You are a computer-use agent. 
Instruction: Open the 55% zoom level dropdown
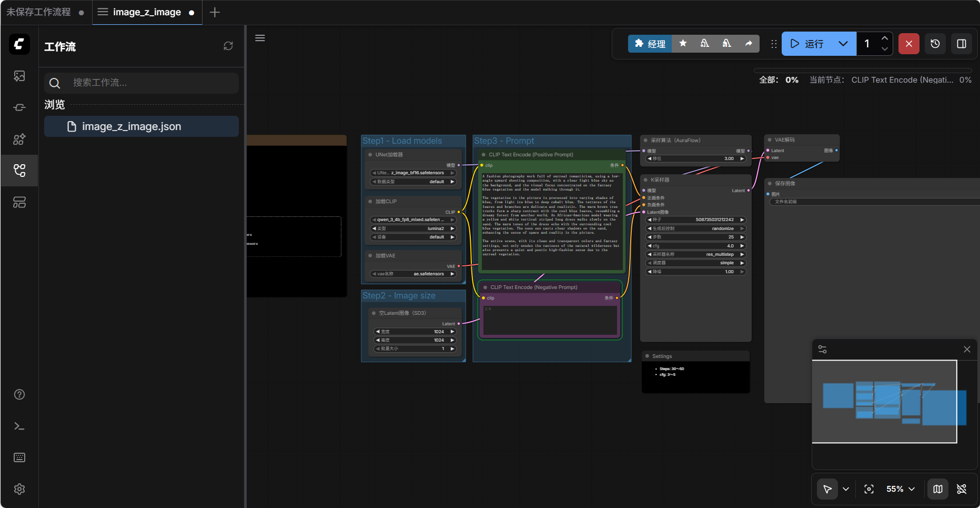click(x=900, y=489)
